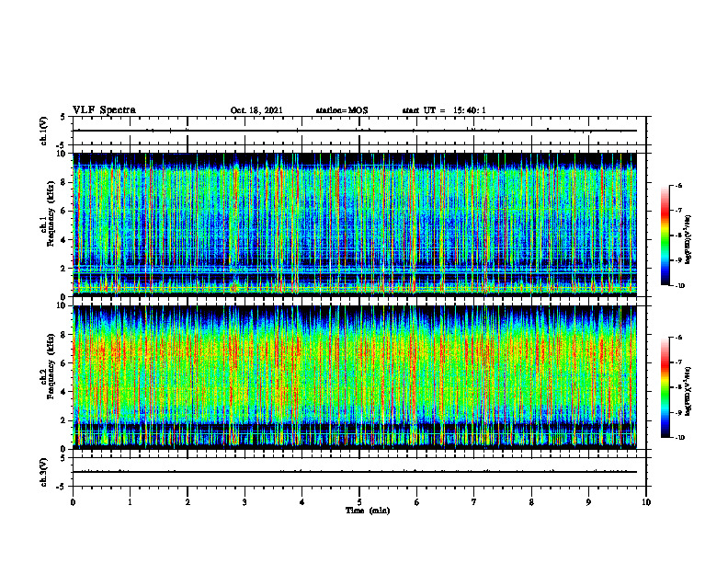Click time axis tick label "8"
The image size is (728, 563).
[x=531, y=502]
